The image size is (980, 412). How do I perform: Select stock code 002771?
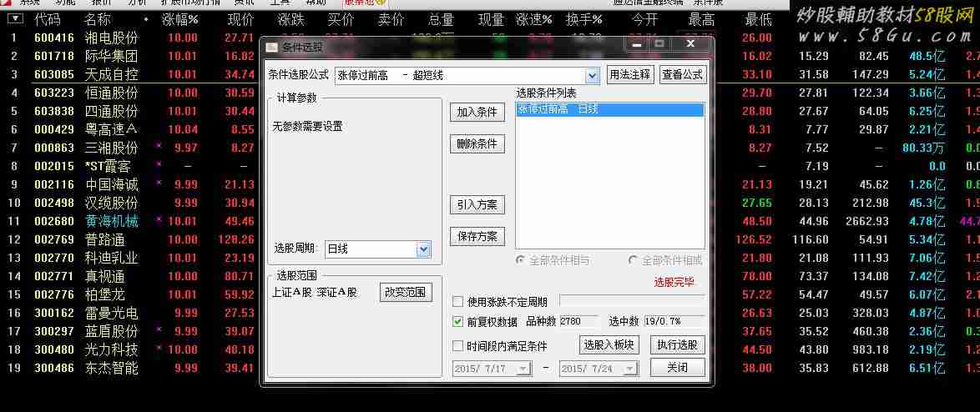coord(54,277)
